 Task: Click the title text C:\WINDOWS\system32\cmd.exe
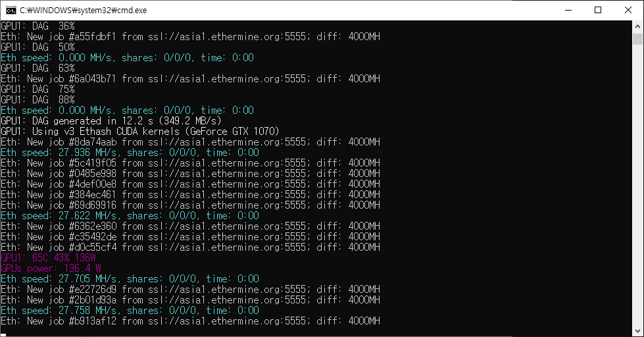point(84,11)
